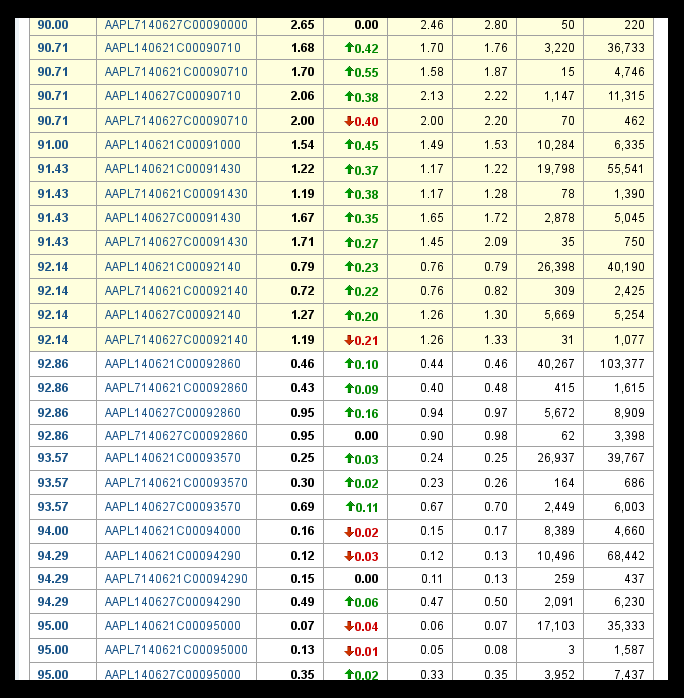Image resolution: width=684 pixels, height=698 pixels.
Task: Open the AAPL140627C00091430 option link
Action: 173,218
